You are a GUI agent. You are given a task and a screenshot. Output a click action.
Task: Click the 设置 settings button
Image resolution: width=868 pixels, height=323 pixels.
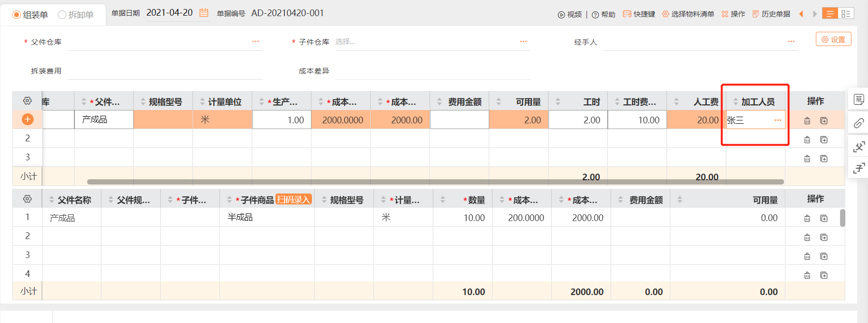point(833,39)
